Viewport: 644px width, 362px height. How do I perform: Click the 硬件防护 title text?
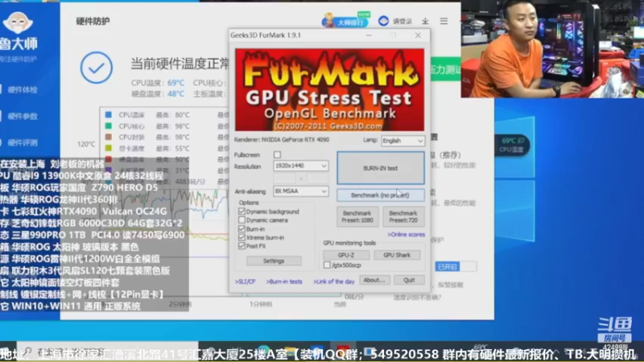[x=93, y=22]
